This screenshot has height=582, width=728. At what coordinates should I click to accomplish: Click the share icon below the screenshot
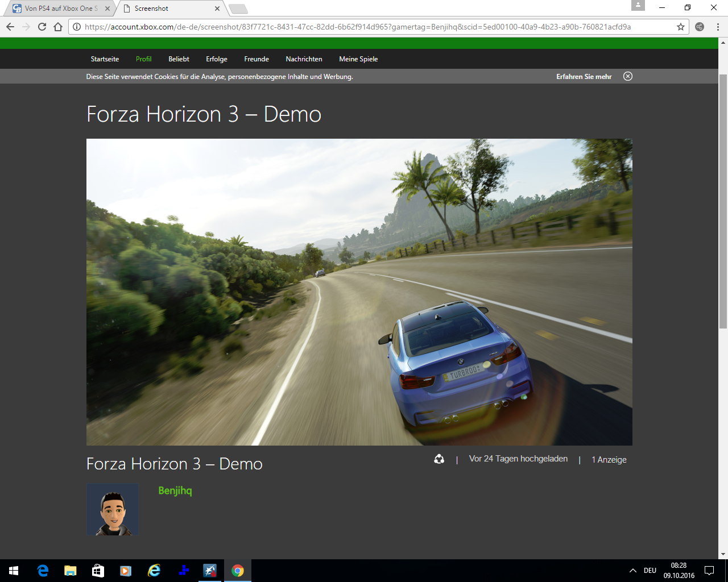(x=439, y=459)
